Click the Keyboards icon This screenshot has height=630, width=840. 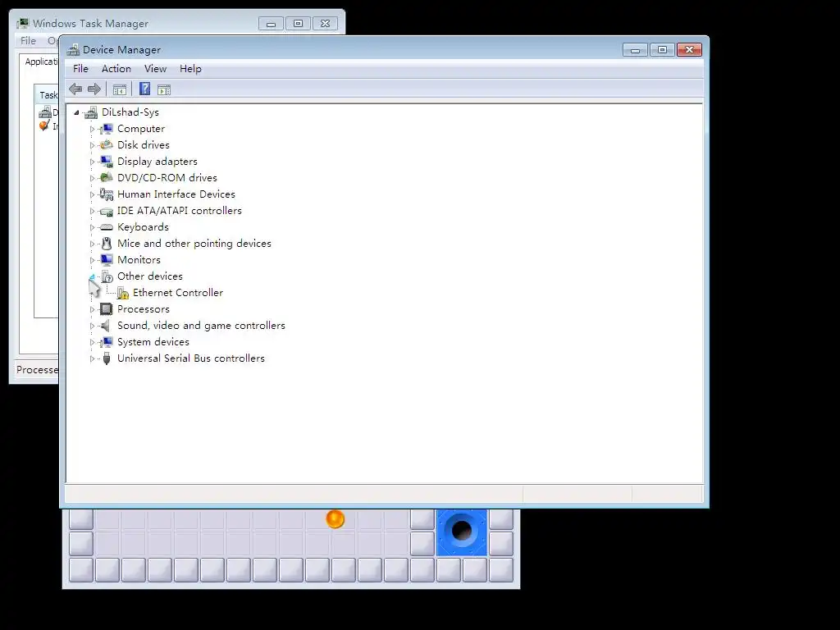(x=107, y=227)
